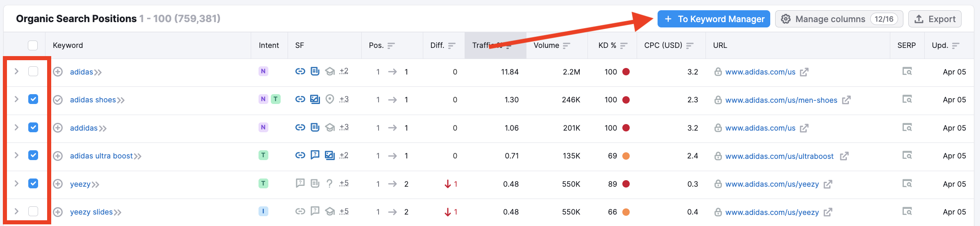Sort by Pos. column
Image resolution: width=980 pixels, height=226 pixels.
(391, 45)
